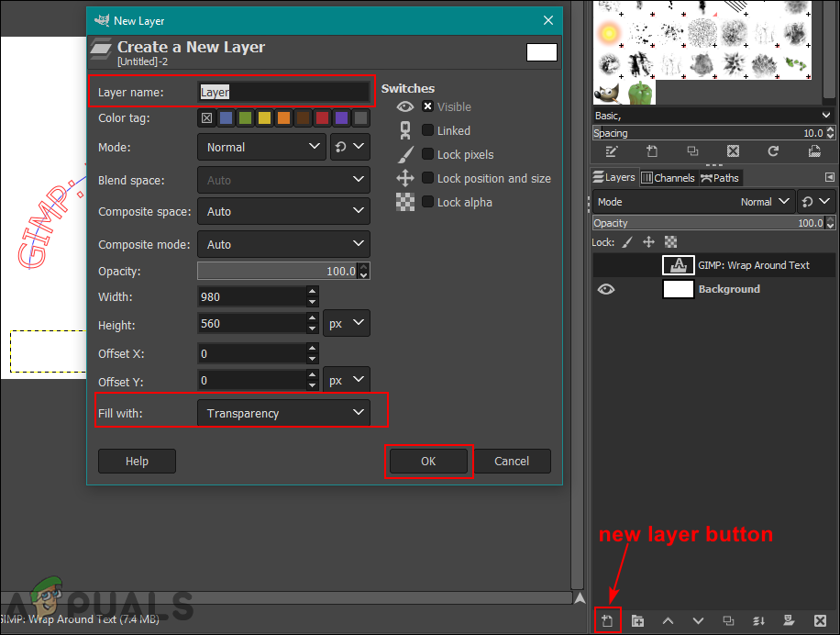Click the lock alpha checkerboard icon in Layers panel

pyautogui.click(x=670, y=242)
